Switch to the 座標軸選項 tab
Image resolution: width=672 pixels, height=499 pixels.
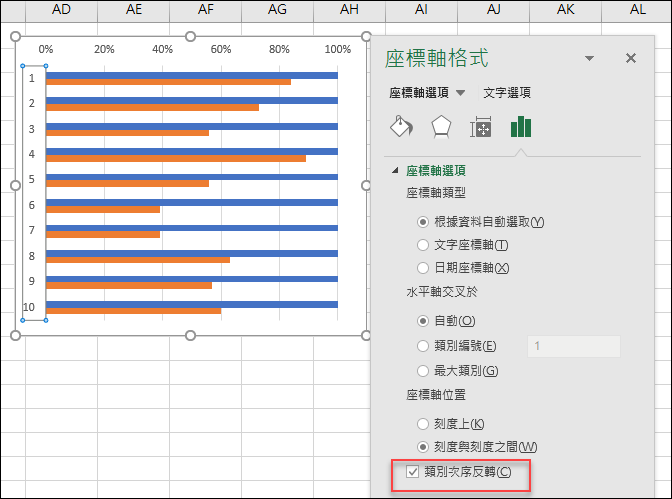click(x=419, y=93)
